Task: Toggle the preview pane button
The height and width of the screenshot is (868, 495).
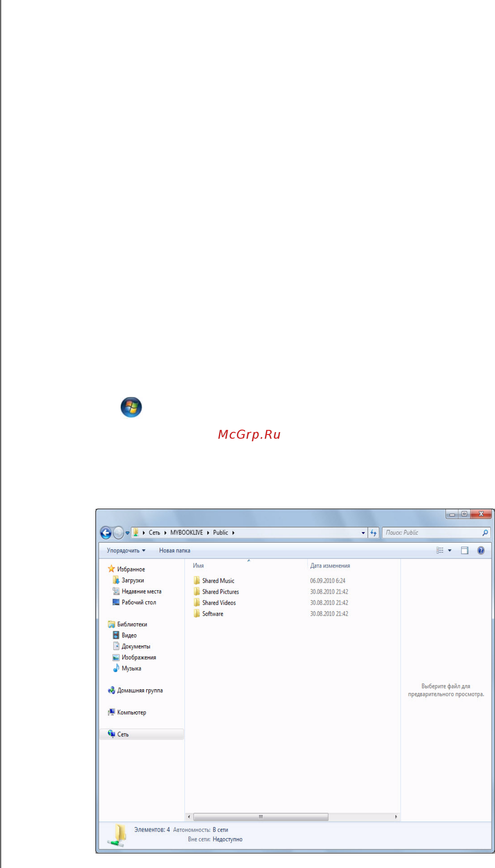Action: pos(465,551)
